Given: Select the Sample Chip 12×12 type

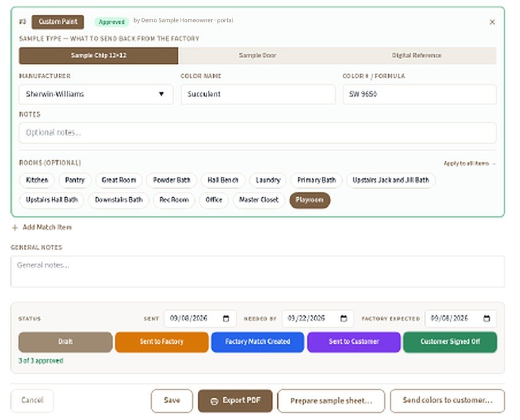Looking at the screenshot, I should (x=98, y=55).
